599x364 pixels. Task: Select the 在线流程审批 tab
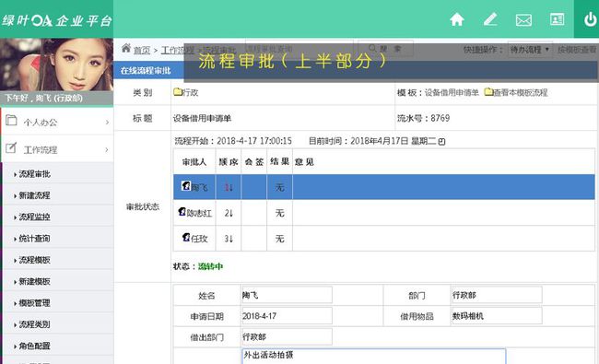(146, 70)
